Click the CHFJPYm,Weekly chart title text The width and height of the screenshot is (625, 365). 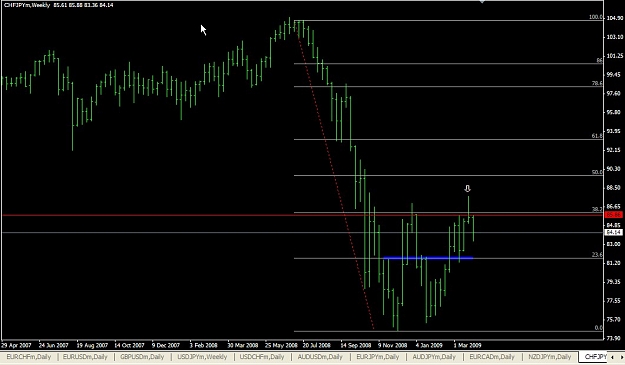27,5
